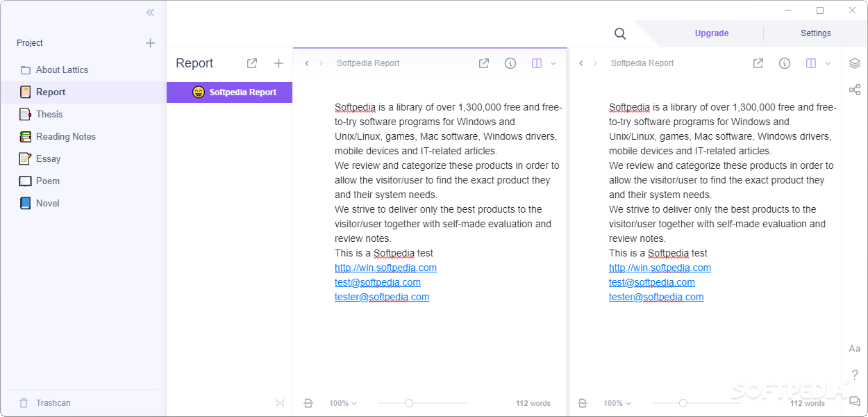This screenshot has width=868, height=417.
Task: Click test@softpedia.com link in left pane
Action: pyautogui.click(x=378, y=282)
